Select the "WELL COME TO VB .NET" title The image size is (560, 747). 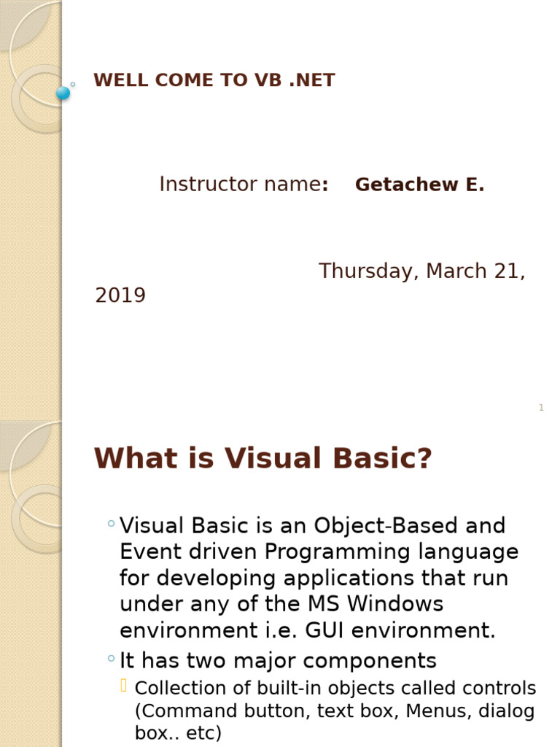(214, 81)
